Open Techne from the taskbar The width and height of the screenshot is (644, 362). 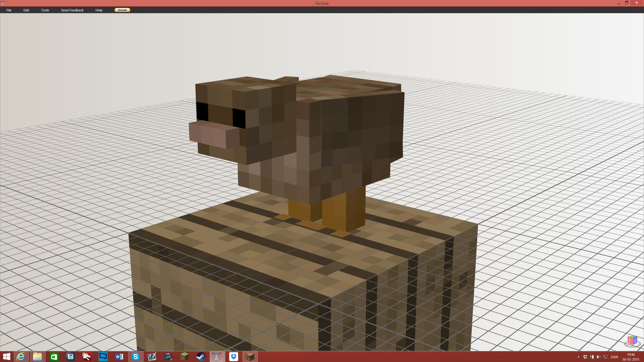tap(216, 356)
